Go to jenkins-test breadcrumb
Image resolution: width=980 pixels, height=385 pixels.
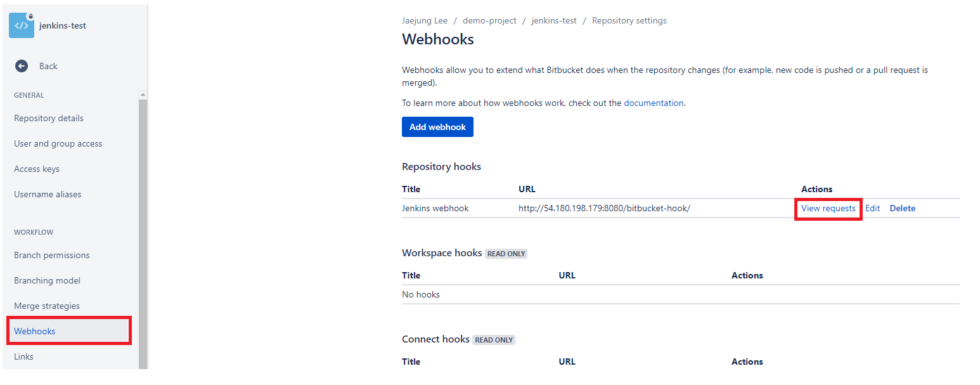pos(554,20)
